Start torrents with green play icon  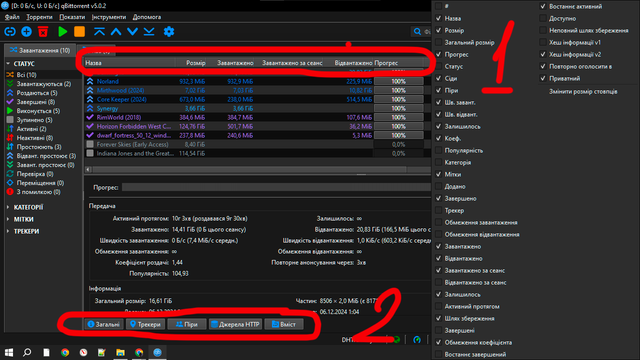coord(62,31)
